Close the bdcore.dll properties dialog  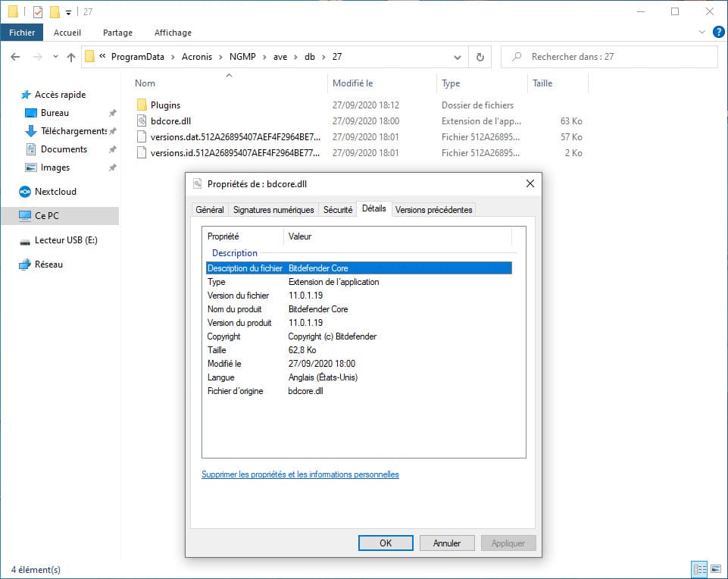pyautogui.click(x=530, y=184)
